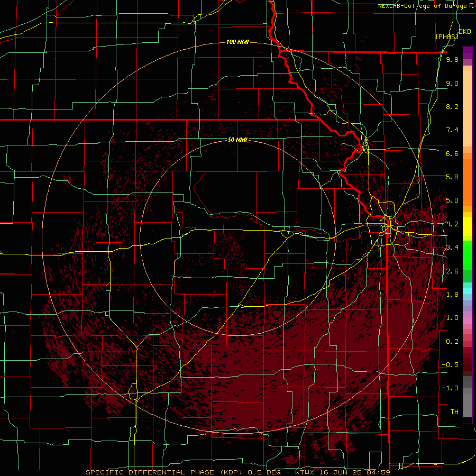Click the 100 NMI range ring label

237,42
